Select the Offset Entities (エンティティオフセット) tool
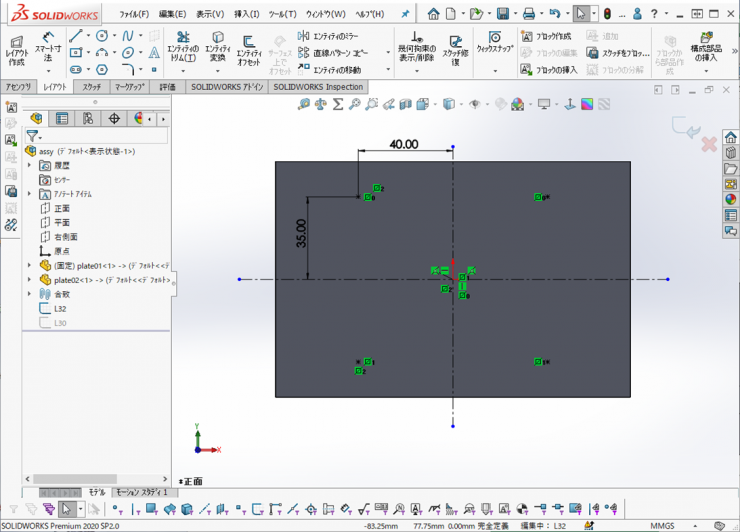This screenshot has width=740, height=532. 249,49
